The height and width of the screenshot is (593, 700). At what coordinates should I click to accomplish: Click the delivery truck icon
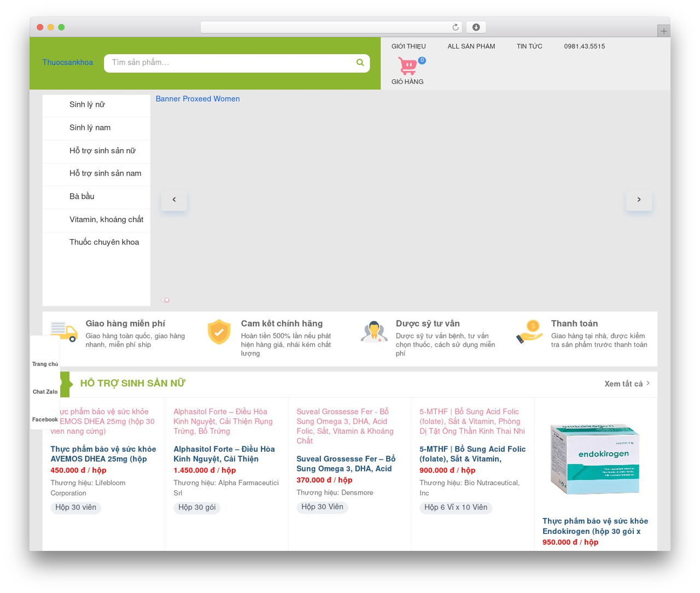(64, 332)
